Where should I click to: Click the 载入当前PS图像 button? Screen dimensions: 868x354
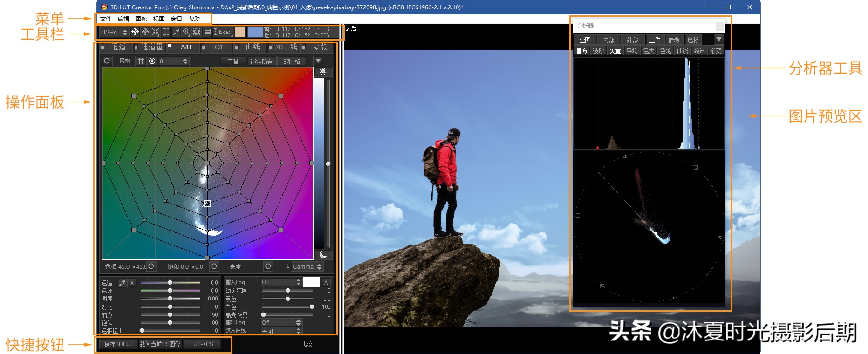pyautogui.click(x=160, y=344)
